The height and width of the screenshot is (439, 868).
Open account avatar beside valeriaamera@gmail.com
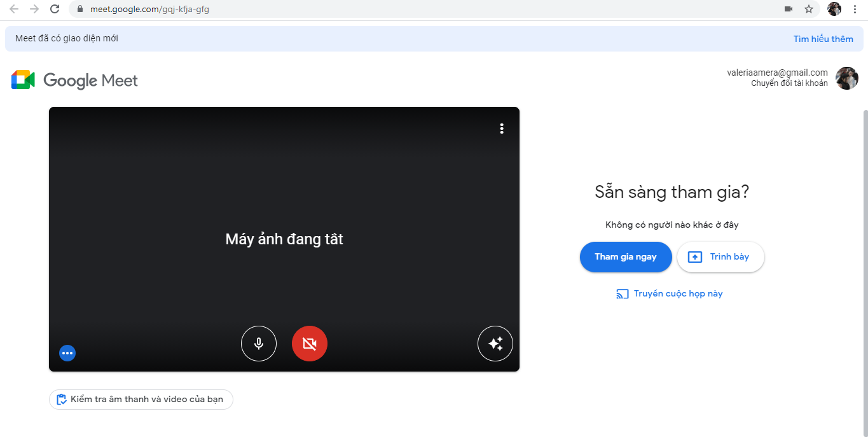[x=847, y=78]
